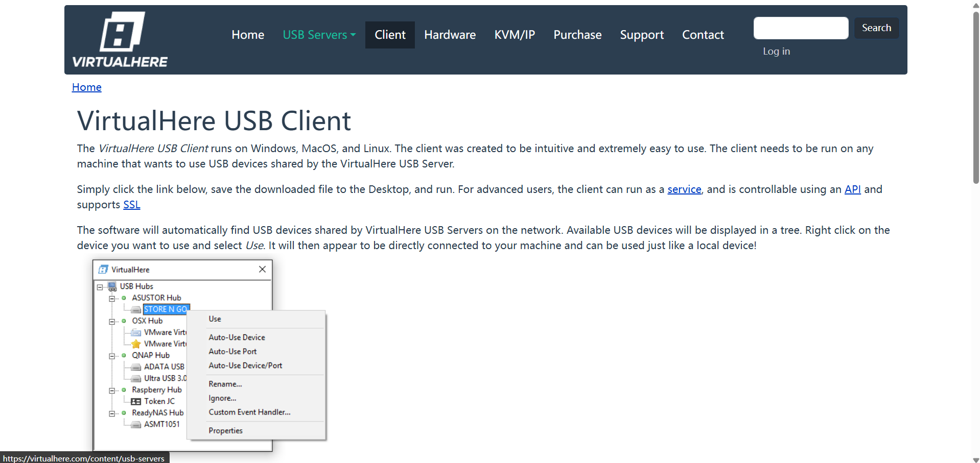The width and height of the screenshot is (980, 463).
Task: Follow the Home breadcrumb link
Action: pos(87,87)
